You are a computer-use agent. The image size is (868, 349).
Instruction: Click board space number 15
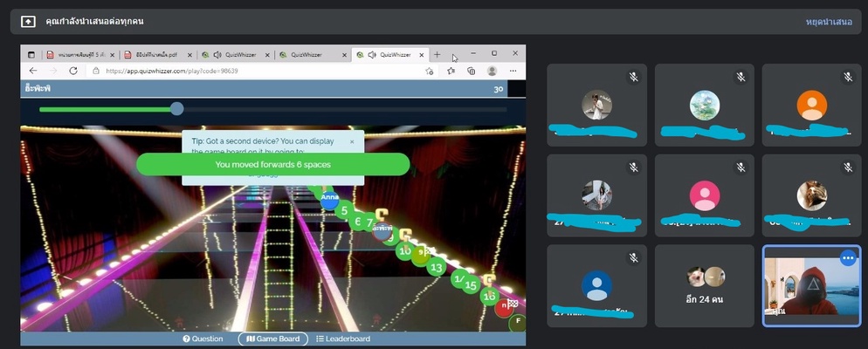point(471,285)
